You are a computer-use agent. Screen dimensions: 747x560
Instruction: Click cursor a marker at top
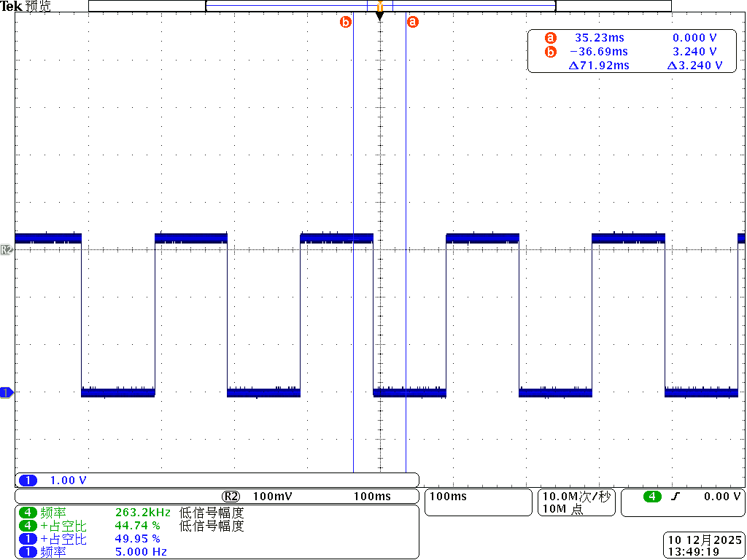(x=412, y=22)
